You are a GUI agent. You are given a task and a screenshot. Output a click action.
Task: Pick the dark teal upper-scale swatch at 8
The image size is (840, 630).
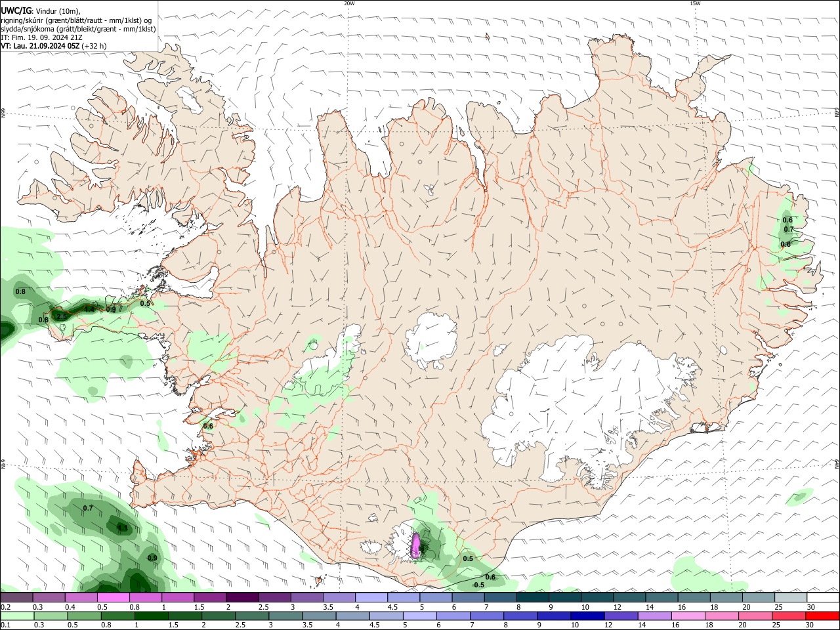pos(533,598)
